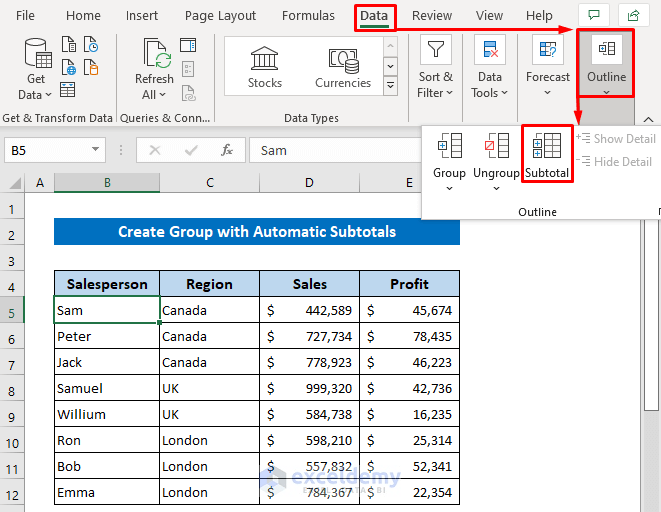Screen dimensions: 661x512
Task: Click the Insert Function fx icon
Action: point(227,150)
